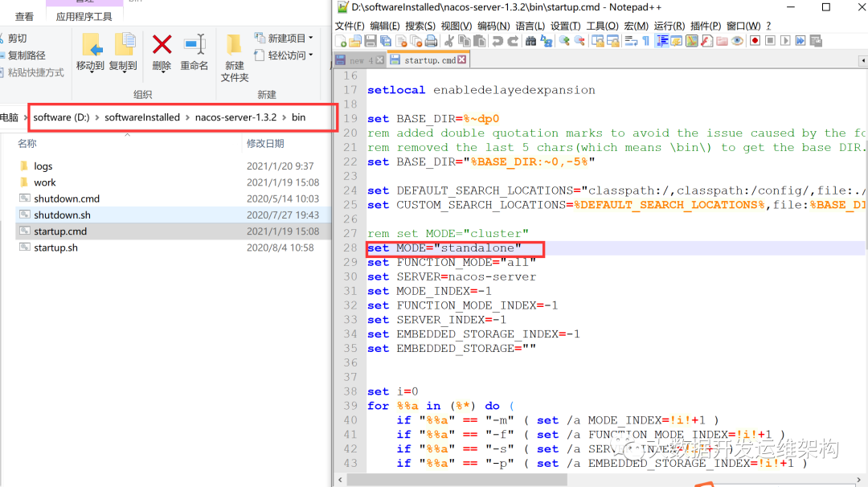868x487 pixels.
Task: Open 插件(P) menu in Notepad++
Action: [706, 26]
